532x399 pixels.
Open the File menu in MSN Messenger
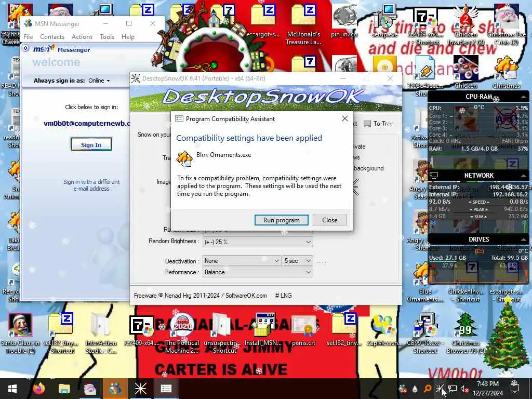(28, 37)
